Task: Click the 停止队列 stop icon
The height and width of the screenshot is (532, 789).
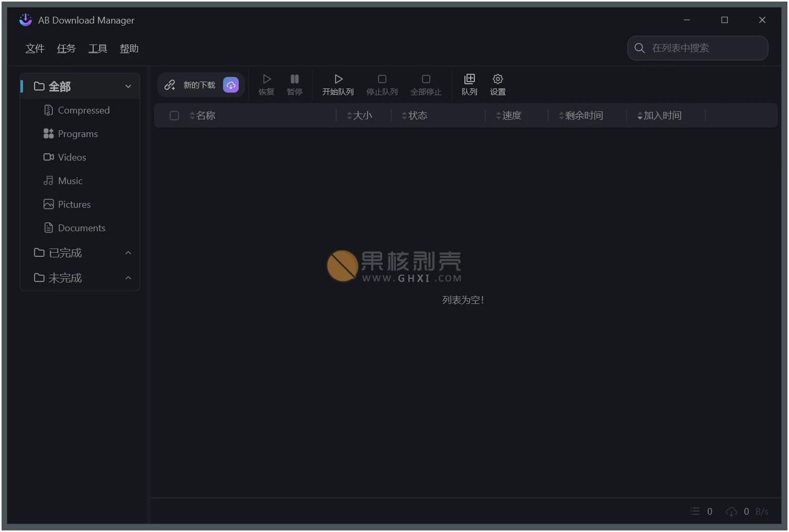Action: 382,79
